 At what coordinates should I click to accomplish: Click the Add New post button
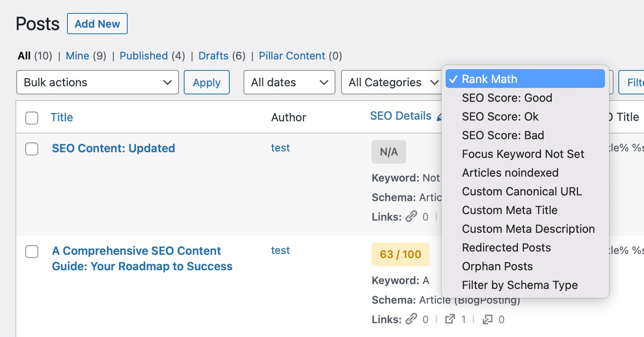pyautogui.click(x=97, y=24)
